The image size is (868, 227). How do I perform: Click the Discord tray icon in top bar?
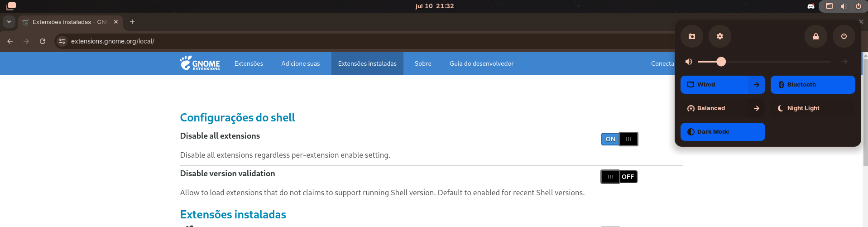(x=811, y=6)
